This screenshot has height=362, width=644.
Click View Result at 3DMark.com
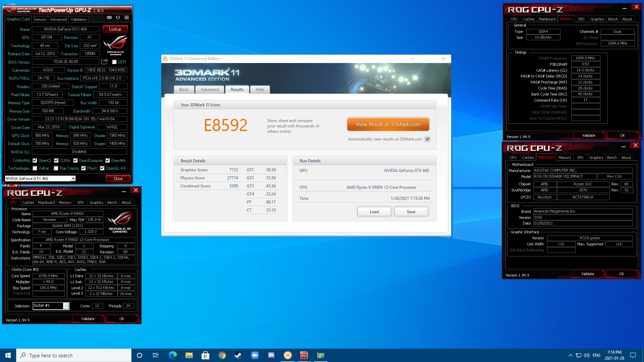(388, 125)
